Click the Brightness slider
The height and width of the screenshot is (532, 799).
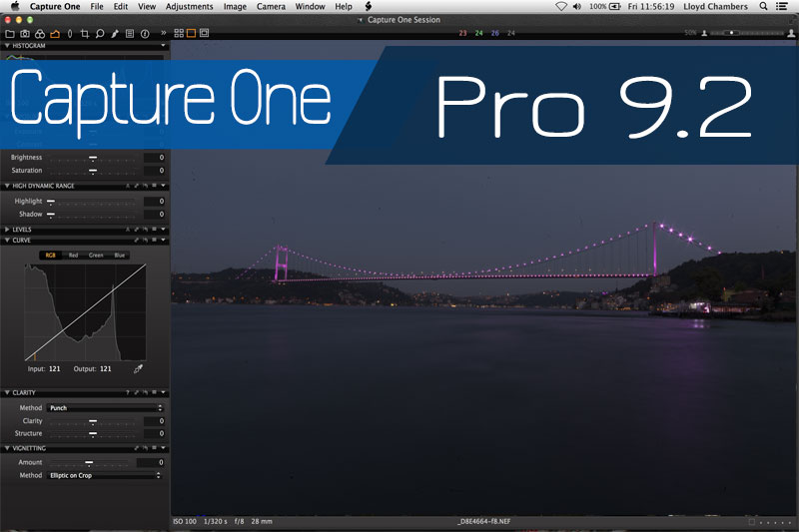click(93, 158)
